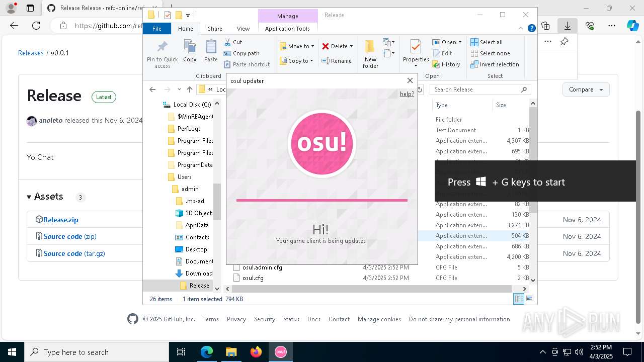Select the Desktop folder in navigation tree
Screen dimensions: 644x362
coord(196,249)
